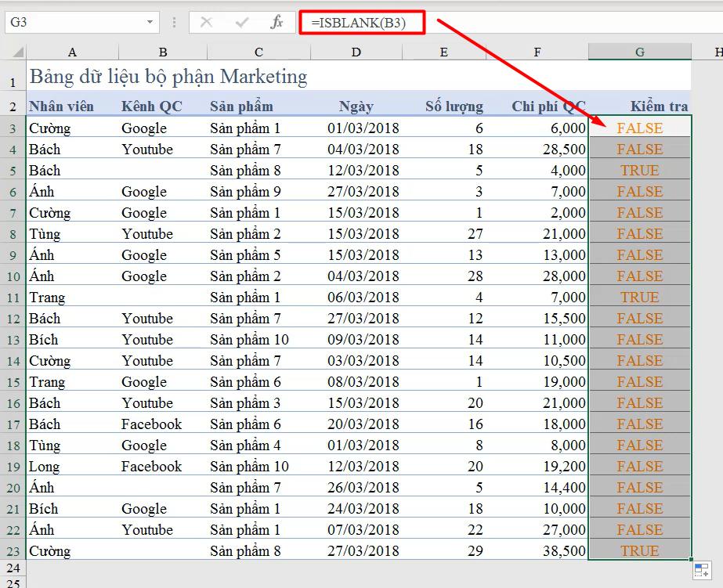Select the TRUE result in cell G5
Screen dimensions: 723x588
(639, 170)
